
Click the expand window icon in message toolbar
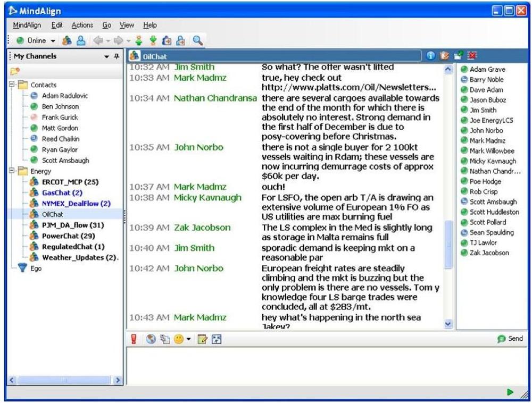coord(217,339)
